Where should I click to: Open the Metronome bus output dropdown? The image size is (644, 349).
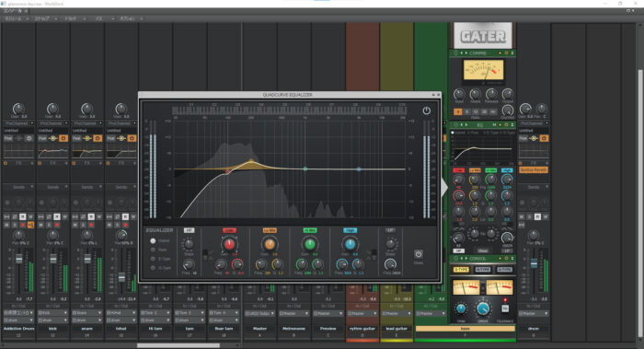coord(293,313)
